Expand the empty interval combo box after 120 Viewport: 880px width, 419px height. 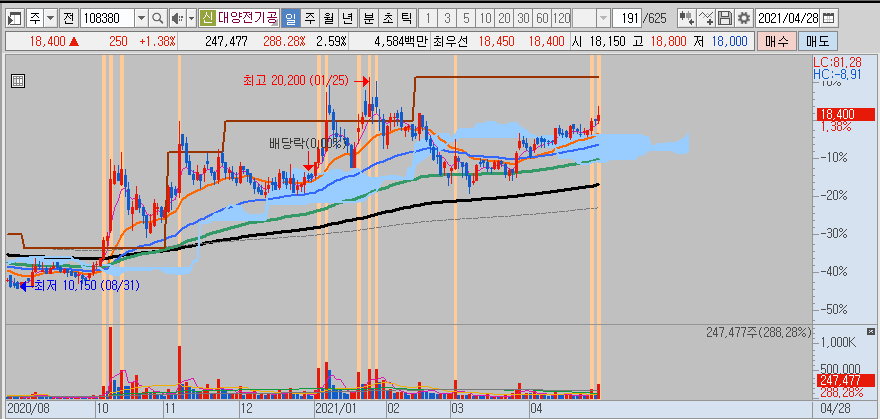point(603,18)
